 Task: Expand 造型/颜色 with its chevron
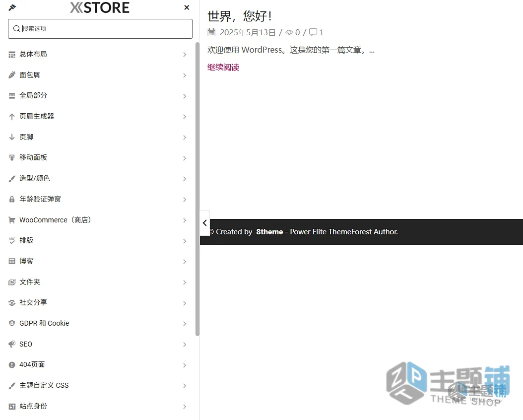[x=185, y=179]
